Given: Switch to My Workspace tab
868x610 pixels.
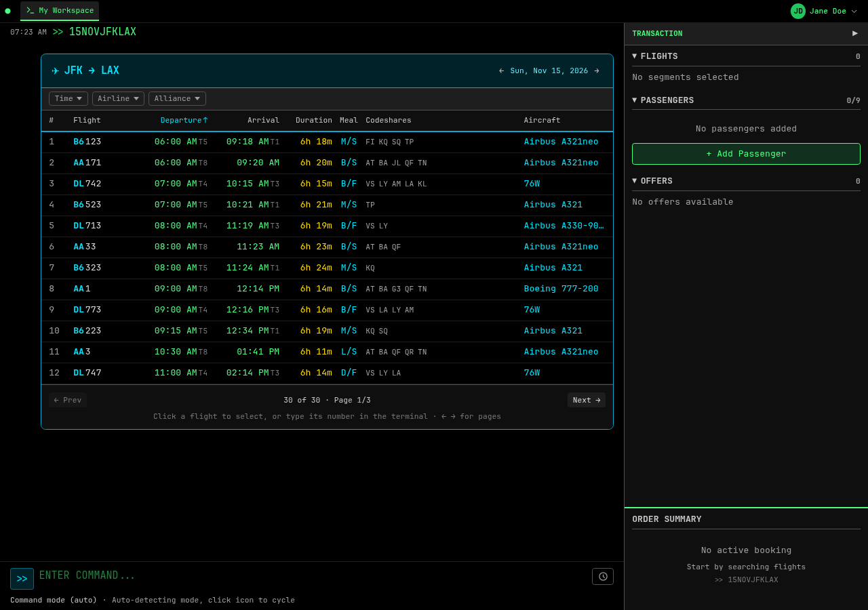Looking at the screenshot, I should point(60,11).
